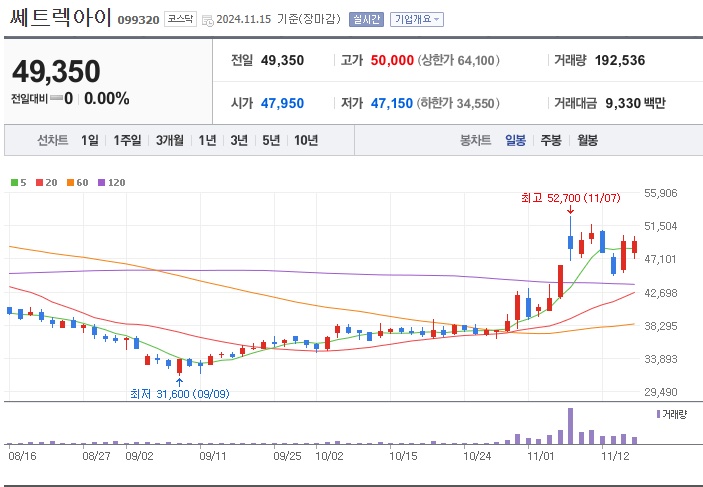Click the 코스닥 market badge
703x487 pixels.
[180, 19]
